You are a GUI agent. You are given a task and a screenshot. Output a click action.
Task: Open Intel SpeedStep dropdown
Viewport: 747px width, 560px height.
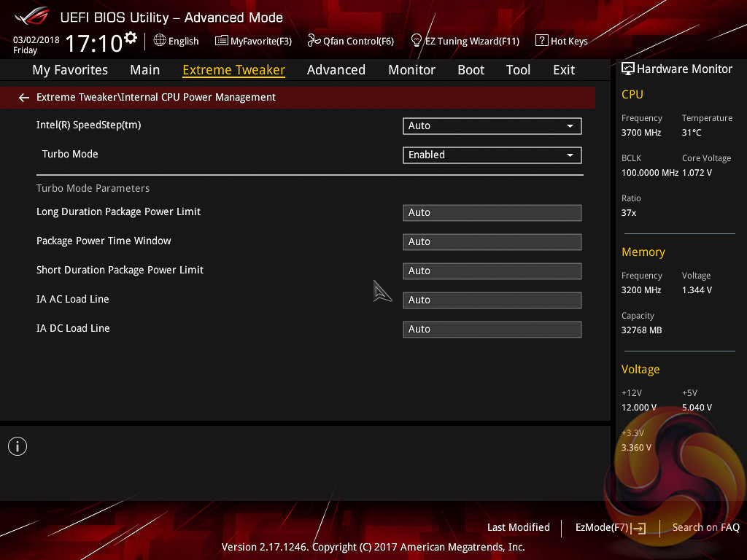(492, 126)
